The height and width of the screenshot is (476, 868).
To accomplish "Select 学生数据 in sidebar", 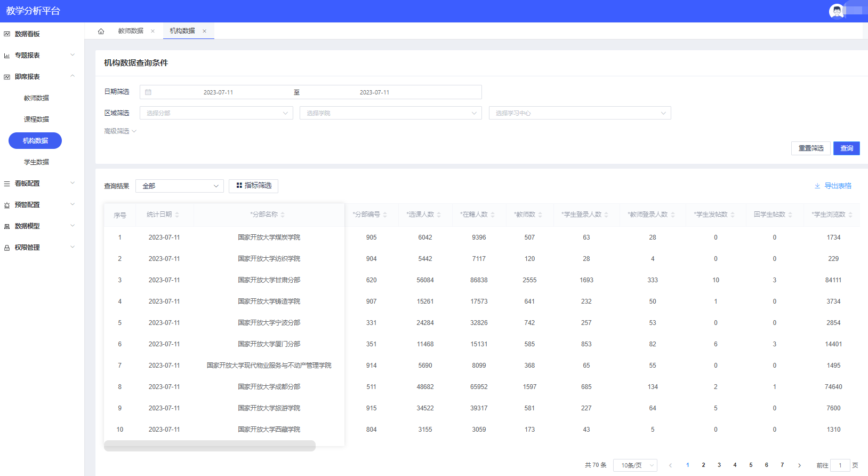I will click(36, 162).
